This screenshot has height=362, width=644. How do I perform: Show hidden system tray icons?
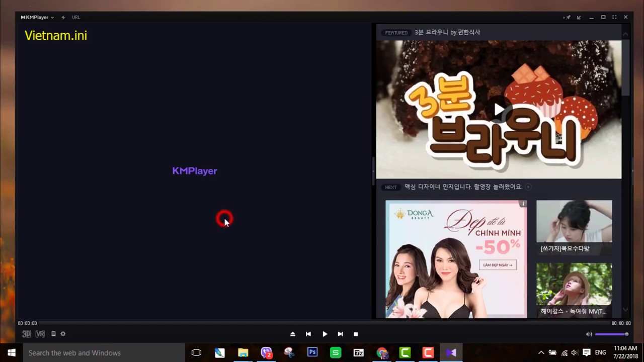[541, 352]
